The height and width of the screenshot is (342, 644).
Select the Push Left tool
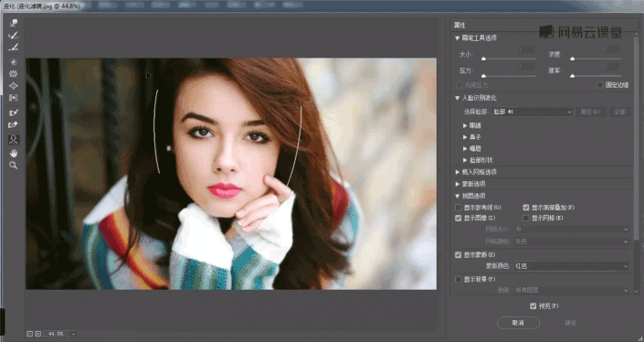click(x=14, y=98)
